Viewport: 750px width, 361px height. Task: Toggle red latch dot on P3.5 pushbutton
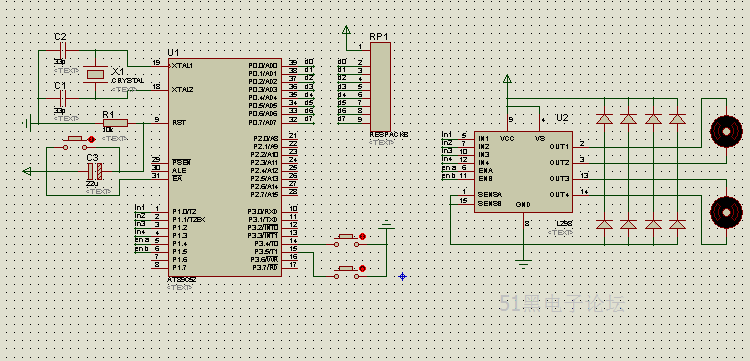pos(363,268)
